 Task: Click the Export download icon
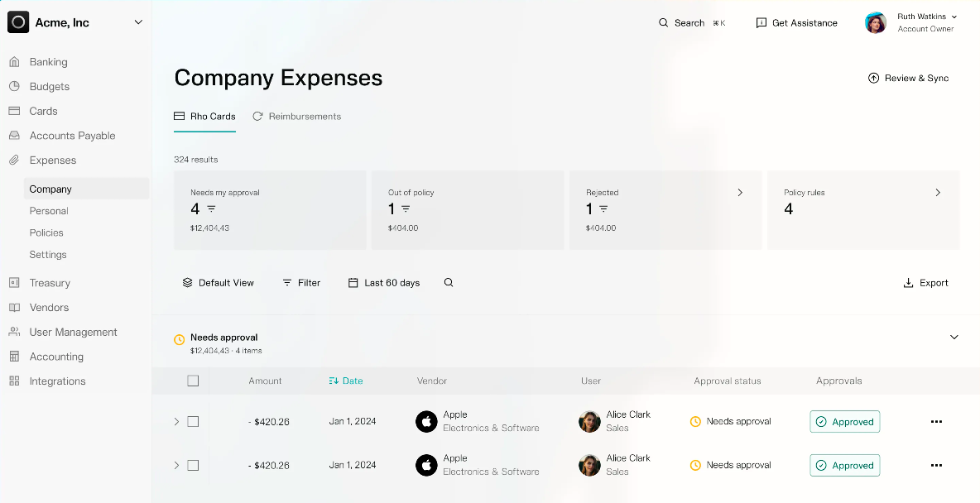point(909,283)
